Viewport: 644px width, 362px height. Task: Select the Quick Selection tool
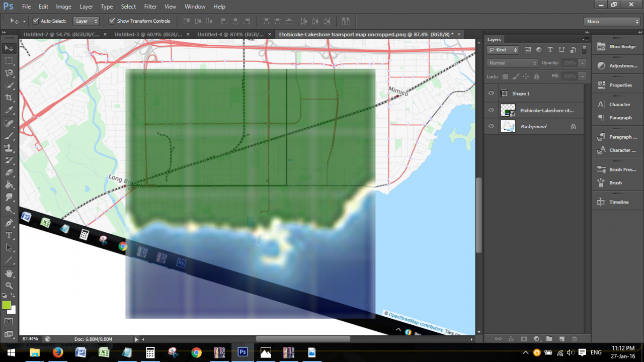point(9,85)
